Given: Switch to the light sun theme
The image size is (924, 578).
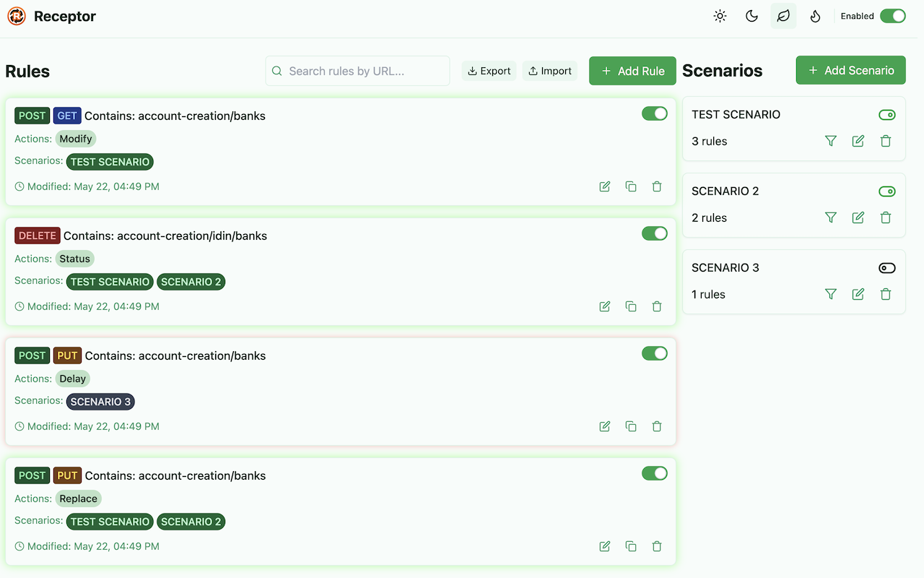Looking at the screenshot, I should [x=720, y=16].
